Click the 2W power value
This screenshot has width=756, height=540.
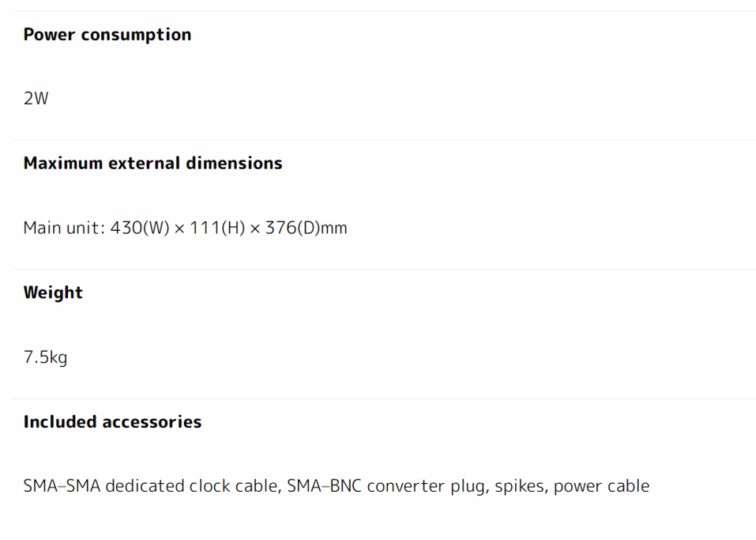click(x=36, y=100)
